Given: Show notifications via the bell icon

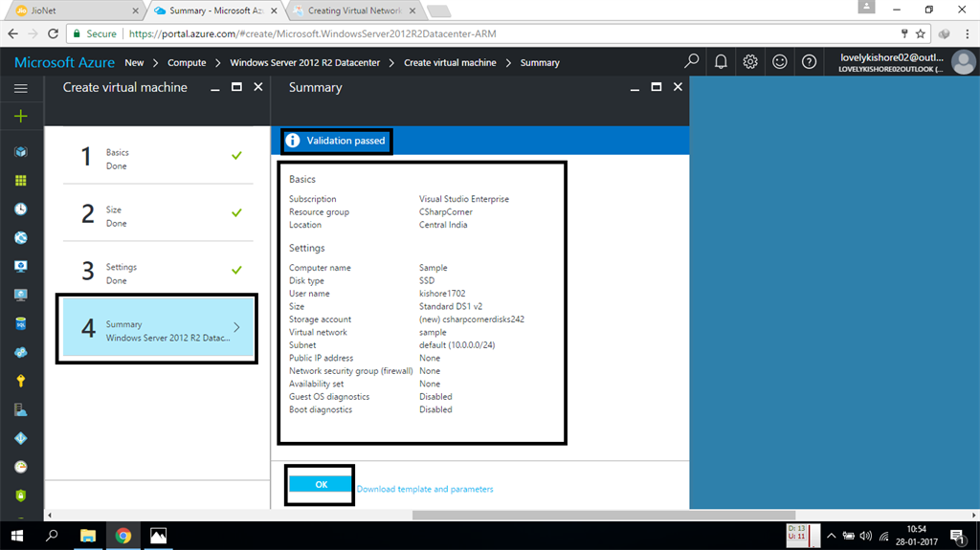Looking at the screenshot, I should point(721,61).
